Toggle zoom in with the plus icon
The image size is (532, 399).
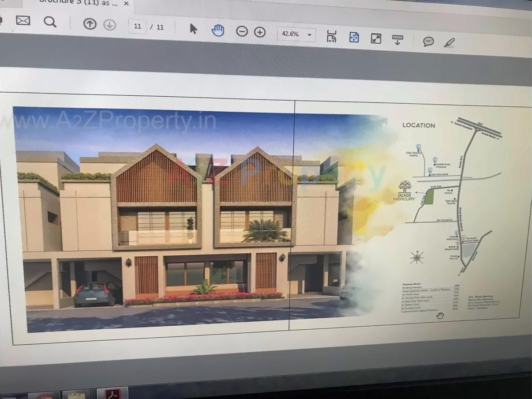260,32
